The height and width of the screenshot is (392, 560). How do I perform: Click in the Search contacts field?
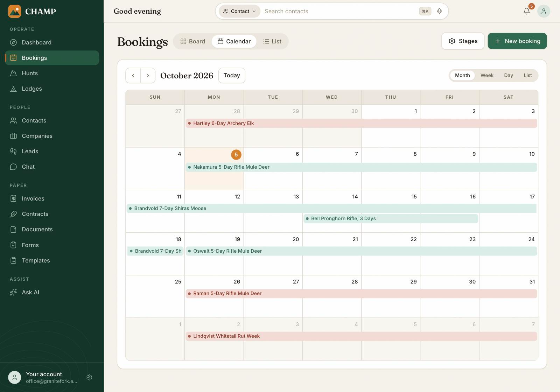(339, 11)
